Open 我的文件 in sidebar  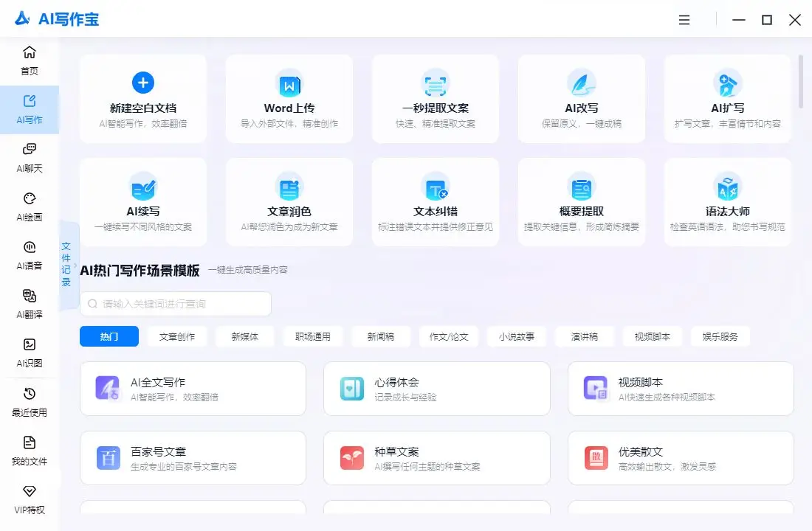click(30, 451)
